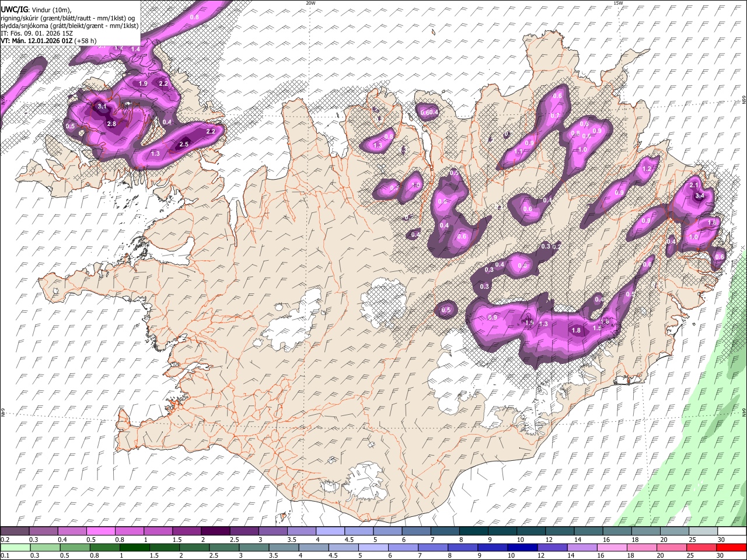Select the bright pink swatch between 0.5 and 0.8
The height and width of the screenshot is (560, 747).
100,531
